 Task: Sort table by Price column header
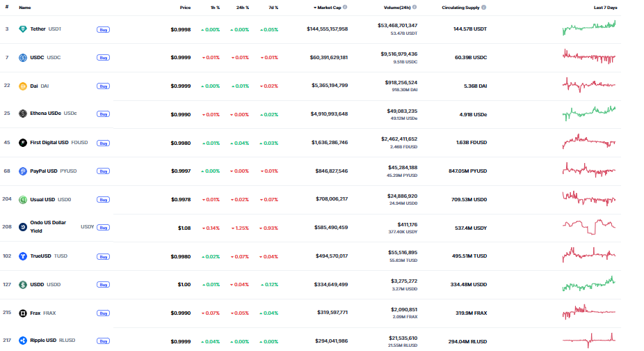[185, 8]
